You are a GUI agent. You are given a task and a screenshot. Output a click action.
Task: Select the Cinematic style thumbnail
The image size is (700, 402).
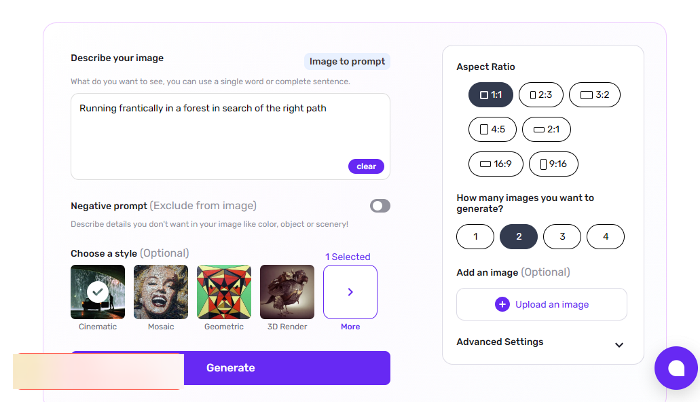(97, 292)
